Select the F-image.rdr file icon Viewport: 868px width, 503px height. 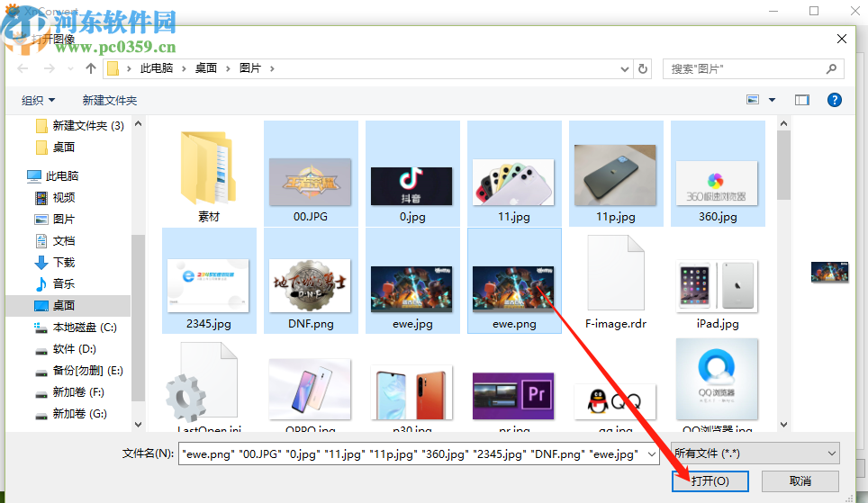pyautogui.click(x=616, y=273)
